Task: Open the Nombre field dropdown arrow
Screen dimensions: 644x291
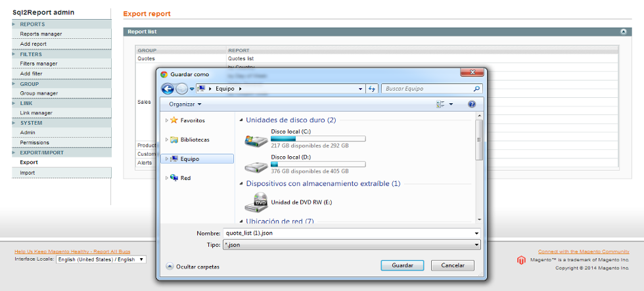Action: tap(477, 233)
